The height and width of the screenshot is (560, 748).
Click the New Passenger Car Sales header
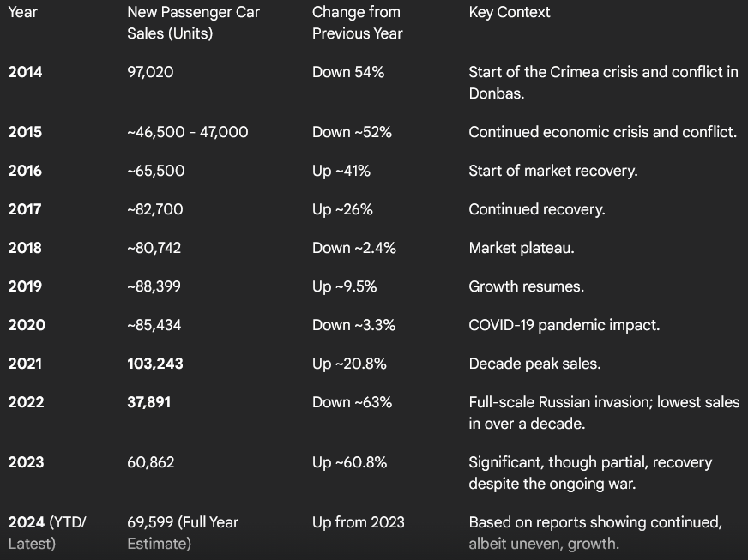[x=193, y=23]
